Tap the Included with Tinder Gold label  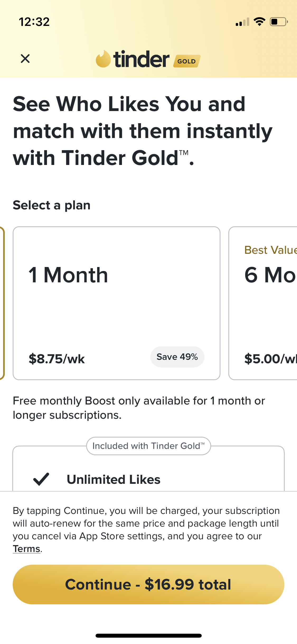148,446
